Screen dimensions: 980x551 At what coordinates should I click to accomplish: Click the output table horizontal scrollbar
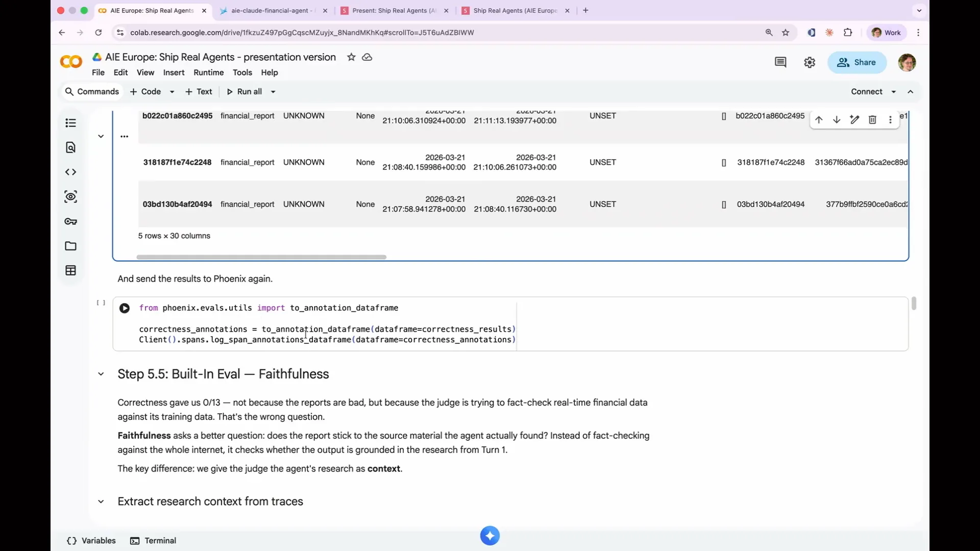261,257
